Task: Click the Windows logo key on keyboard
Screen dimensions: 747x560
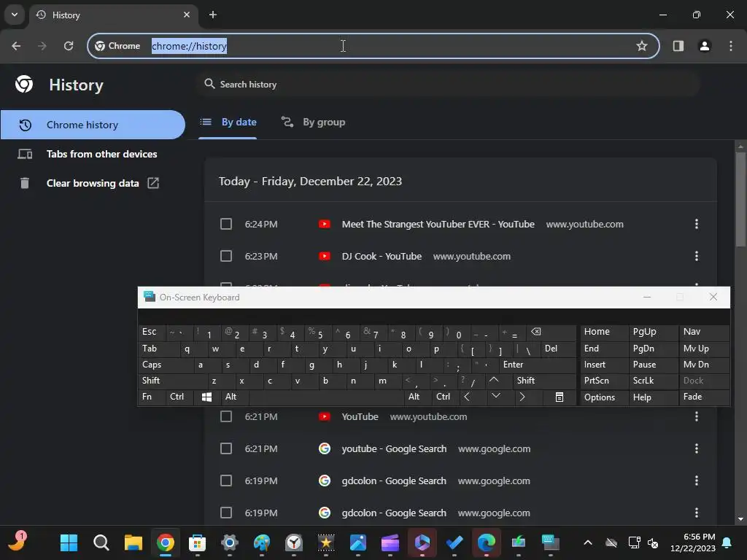Action: pyautogui.click(x=206, y=397)
